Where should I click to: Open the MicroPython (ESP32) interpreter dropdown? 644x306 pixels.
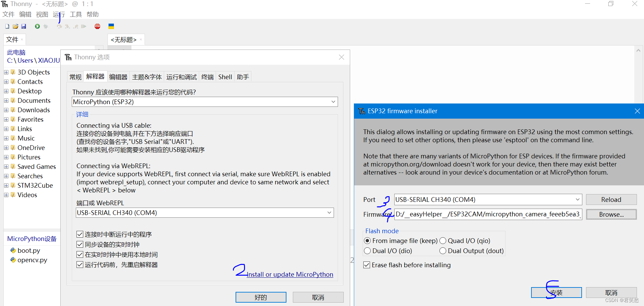333,102
